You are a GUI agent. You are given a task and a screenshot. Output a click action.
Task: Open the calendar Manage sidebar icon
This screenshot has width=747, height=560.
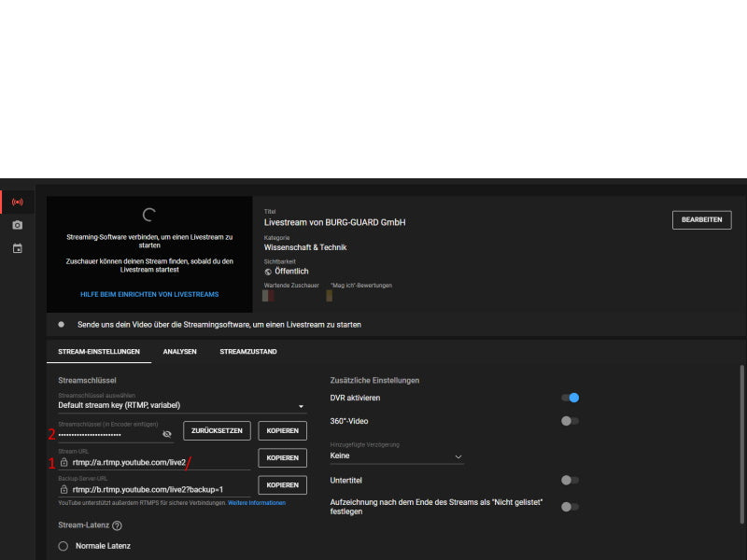17,248
